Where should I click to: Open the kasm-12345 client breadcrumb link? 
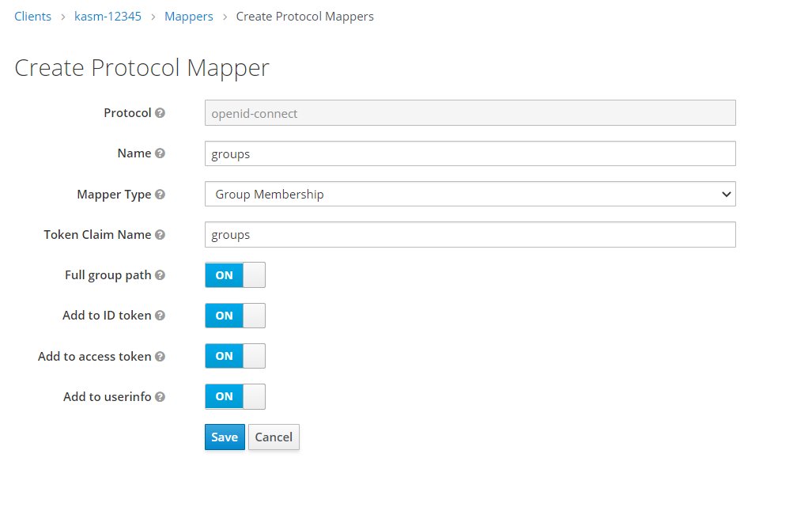[108, 16]
